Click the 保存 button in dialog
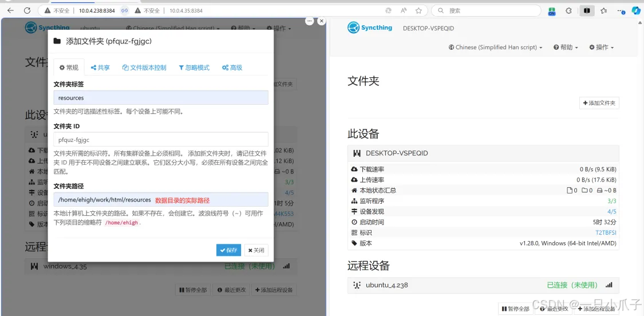The height and width of the screenshot is (316, 644). (228, 250)
